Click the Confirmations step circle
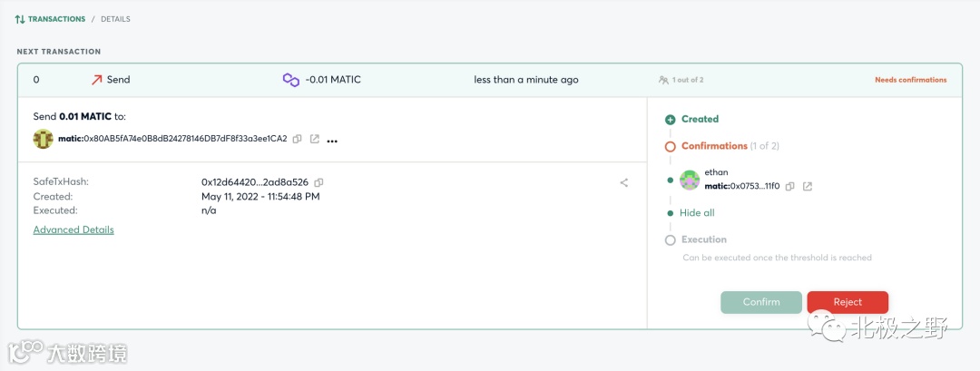The height and width of the screenshot is (371, 980). [671, 146]
